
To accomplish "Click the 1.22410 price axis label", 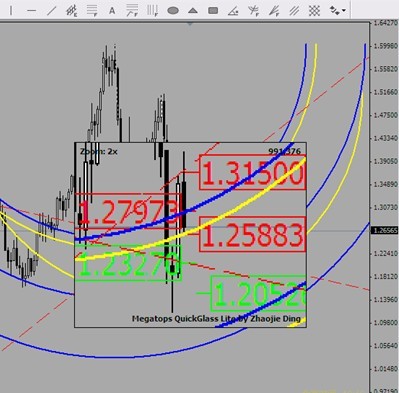I will coord(386,253).
